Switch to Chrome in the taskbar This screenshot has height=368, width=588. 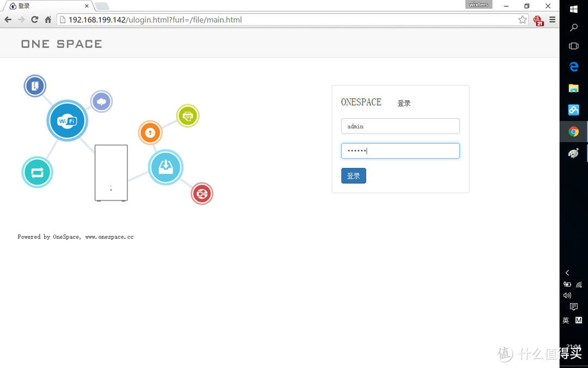tap(573, 131)
